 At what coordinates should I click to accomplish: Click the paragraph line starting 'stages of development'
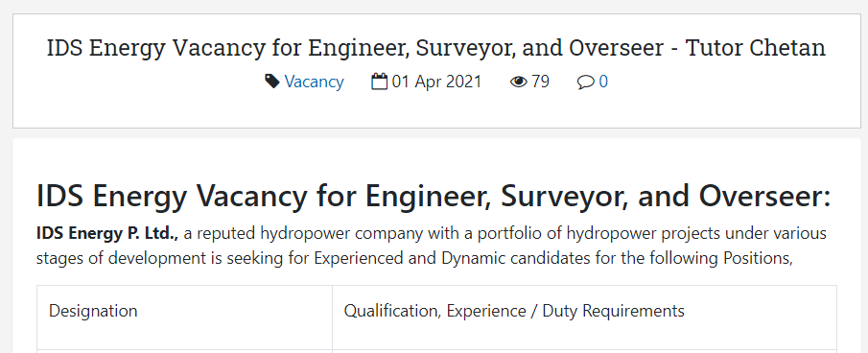click(x=414, y=258)
